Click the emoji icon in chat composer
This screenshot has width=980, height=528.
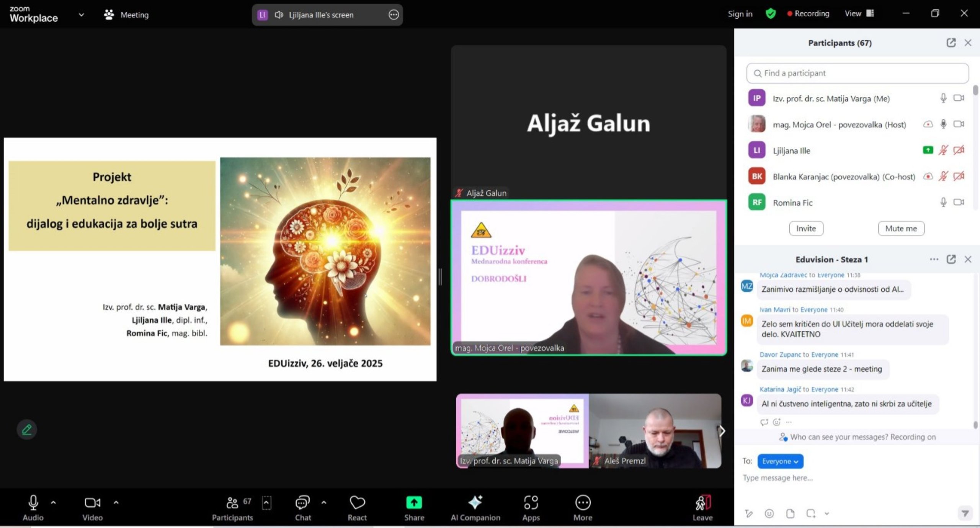tap(769, 513)
